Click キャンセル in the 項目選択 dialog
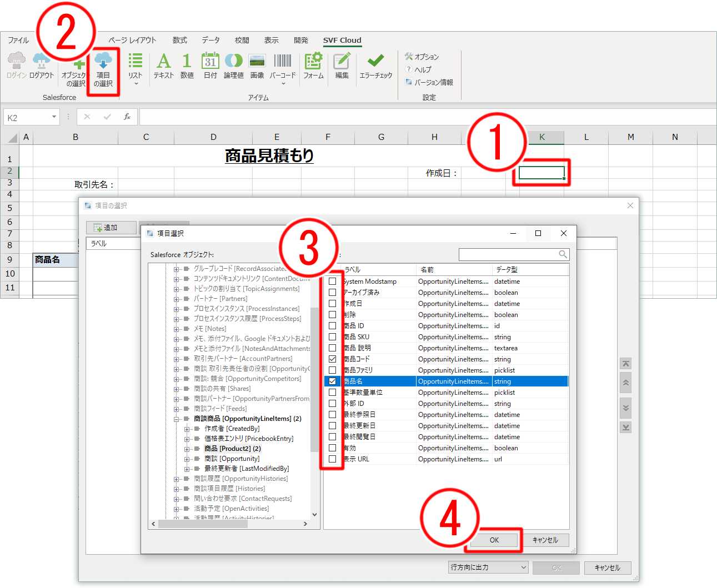This screenshot has width=717, height=588. pos(545,540)
